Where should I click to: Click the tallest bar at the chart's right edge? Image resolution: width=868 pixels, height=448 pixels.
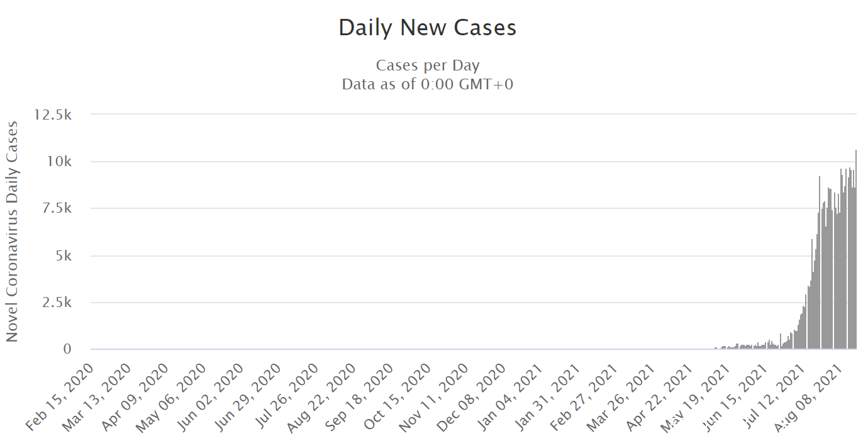[856, 252]
